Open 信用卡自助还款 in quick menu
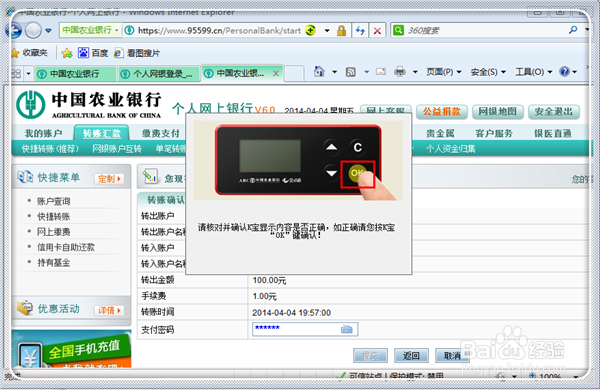This screenshot has height=390, width=600. point(66,247)
